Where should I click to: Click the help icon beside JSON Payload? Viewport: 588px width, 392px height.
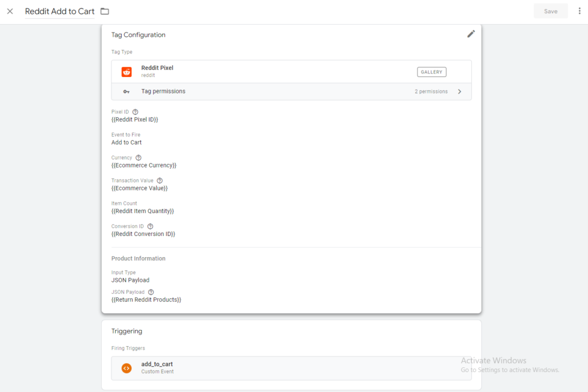point(151,292)
